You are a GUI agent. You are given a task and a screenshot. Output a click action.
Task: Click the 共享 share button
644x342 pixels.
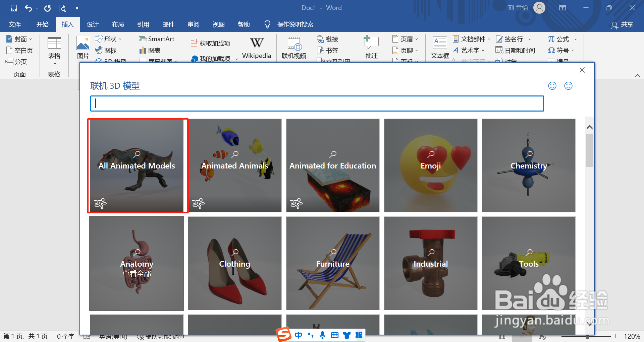pyautogui.click(x=622, y=25)
